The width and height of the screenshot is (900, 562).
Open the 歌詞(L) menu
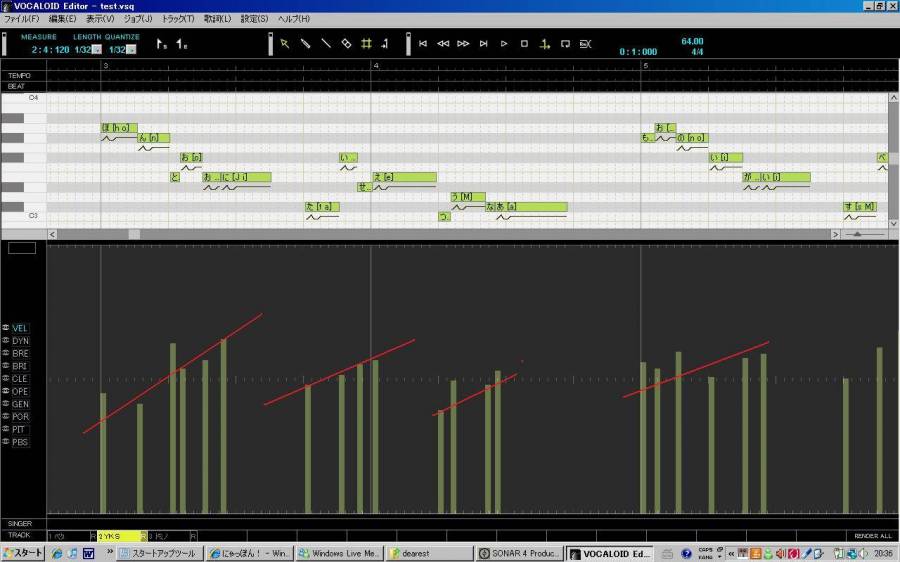218,19
